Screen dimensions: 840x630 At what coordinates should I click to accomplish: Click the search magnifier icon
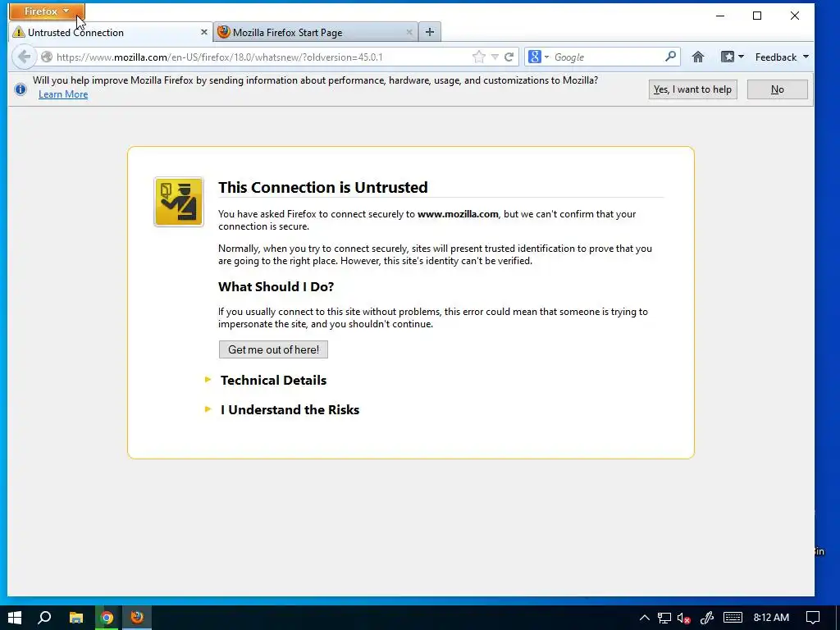pos(670,57)
